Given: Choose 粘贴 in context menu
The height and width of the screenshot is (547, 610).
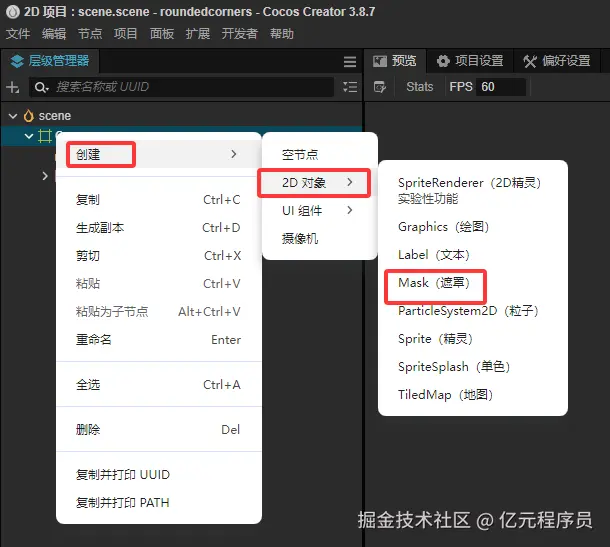Looking at the screenshot, I should pos(159,284).
